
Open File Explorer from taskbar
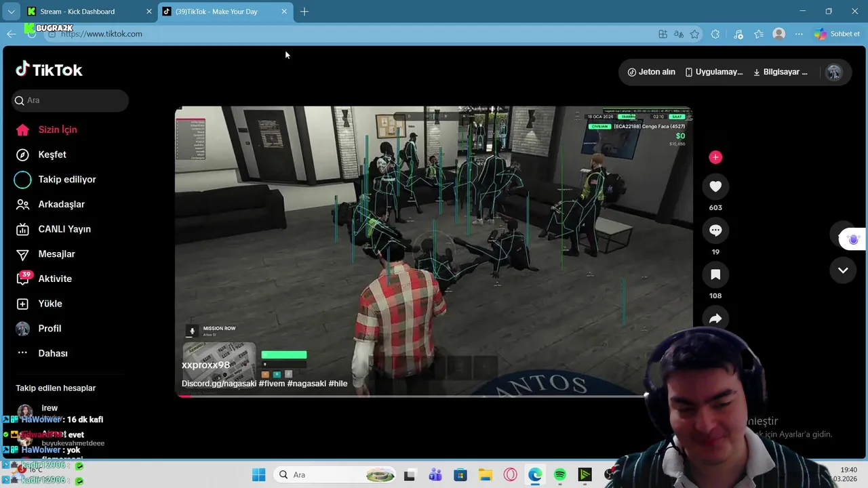tap(485, 474)
